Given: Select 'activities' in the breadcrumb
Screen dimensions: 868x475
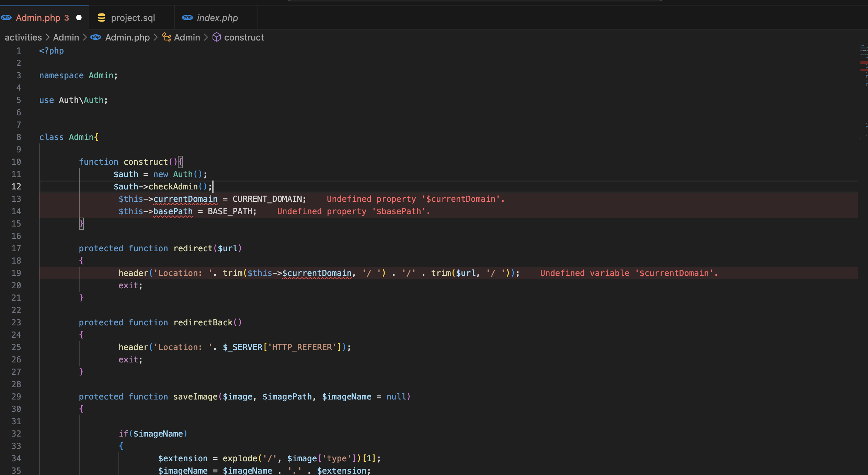Looking at the screenshot, I should click(23, 37).
